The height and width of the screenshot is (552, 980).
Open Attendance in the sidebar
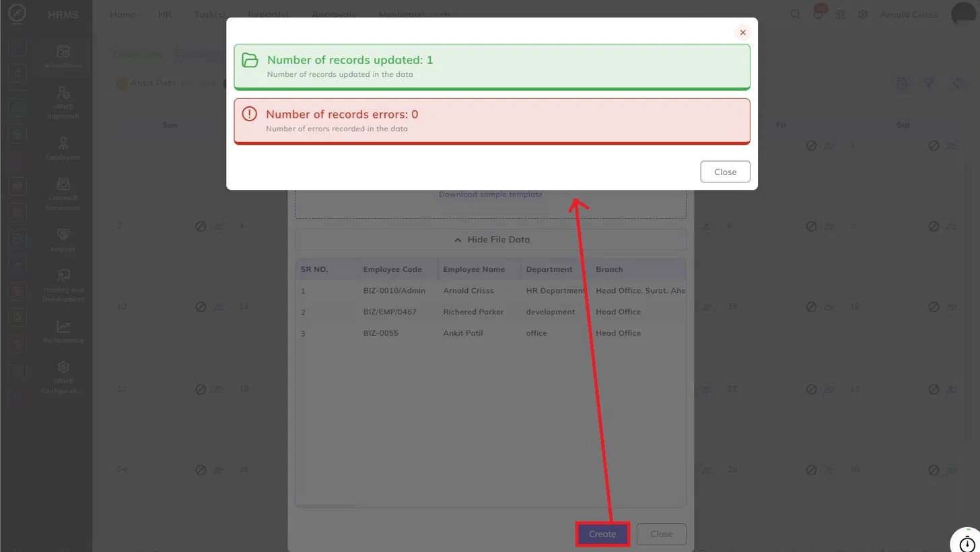[x=63, y=57]
